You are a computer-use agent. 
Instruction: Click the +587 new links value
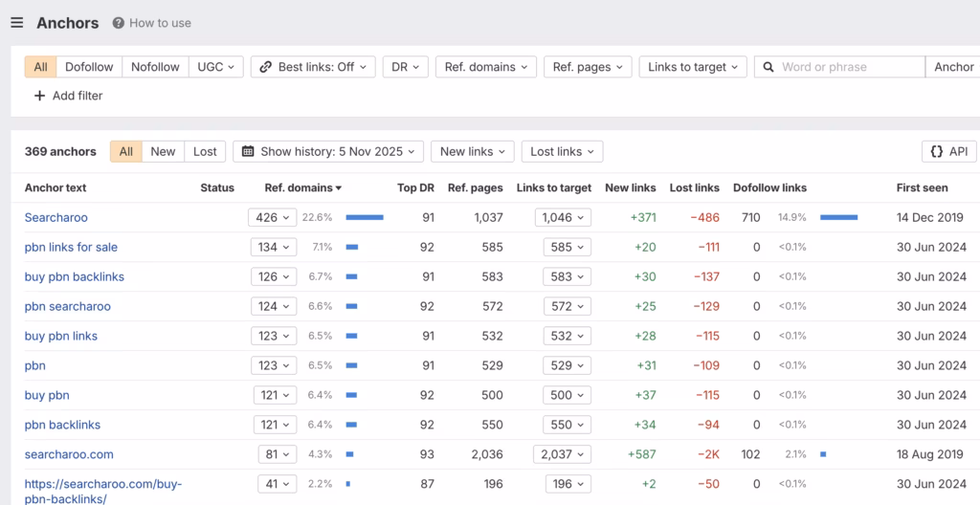(x=642, y=454)
